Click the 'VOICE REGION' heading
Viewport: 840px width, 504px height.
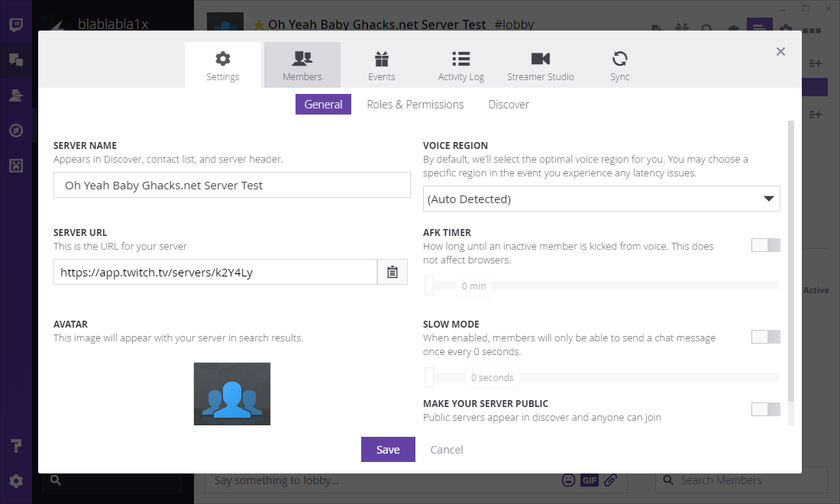point(455,145)
